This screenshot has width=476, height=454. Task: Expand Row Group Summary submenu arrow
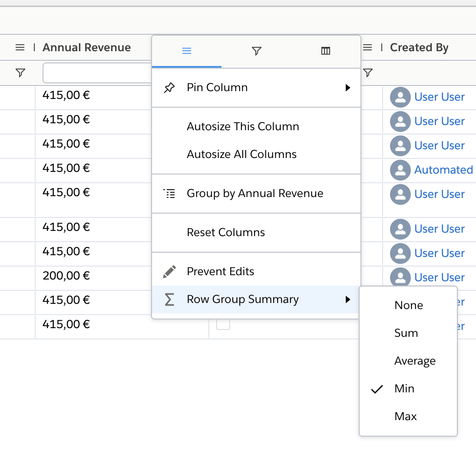pos(347,299)
